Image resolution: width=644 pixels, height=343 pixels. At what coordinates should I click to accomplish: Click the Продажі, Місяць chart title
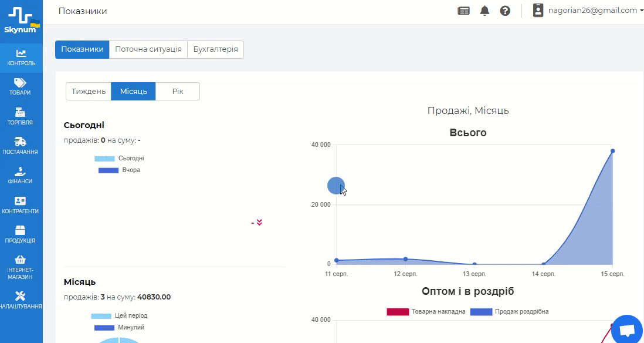[468, 110]
